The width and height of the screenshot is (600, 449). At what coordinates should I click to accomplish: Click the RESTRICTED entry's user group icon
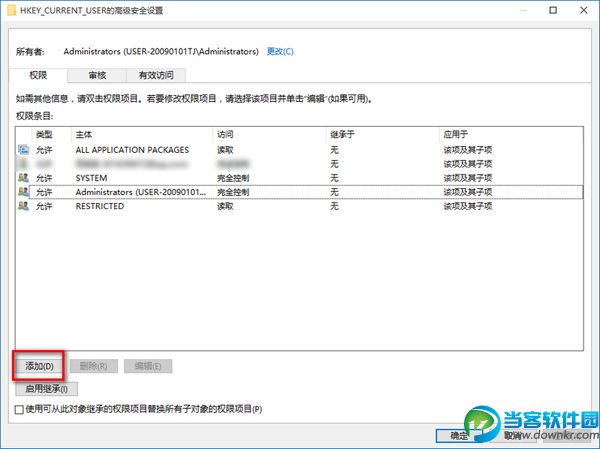(x=23, y=206)
